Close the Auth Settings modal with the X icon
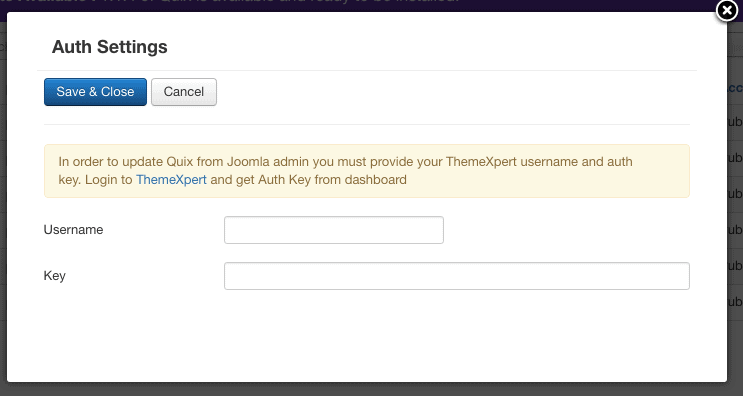Viewport: 743px width, 396px height. pos(726,10)
